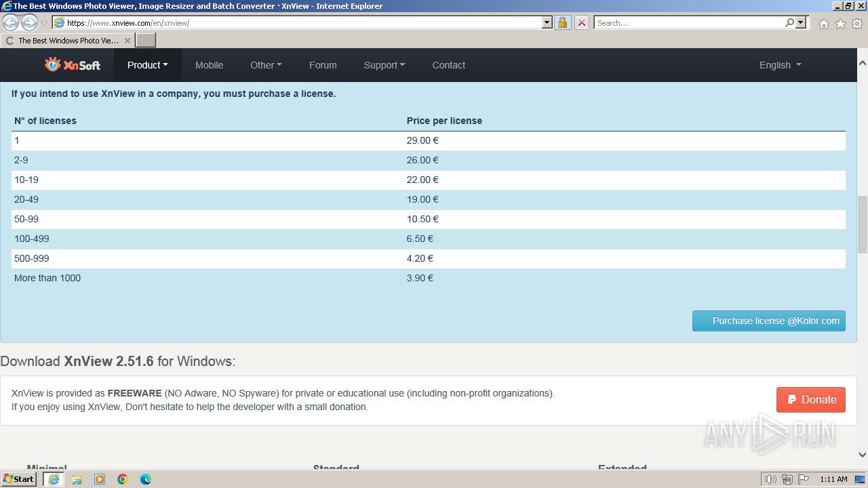Open the Forum link

pyautogui.click(x=323, y=65)
